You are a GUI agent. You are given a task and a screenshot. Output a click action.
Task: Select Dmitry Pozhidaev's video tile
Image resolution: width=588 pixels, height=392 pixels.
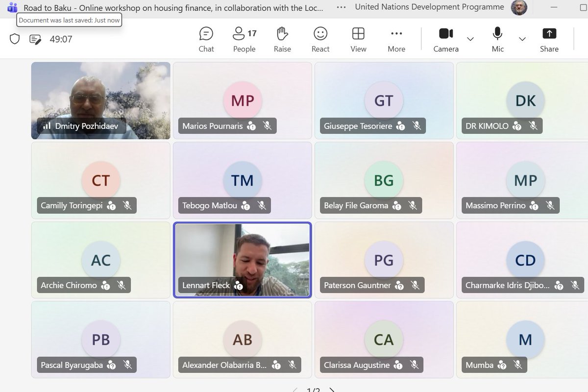(x=101, y=100)
